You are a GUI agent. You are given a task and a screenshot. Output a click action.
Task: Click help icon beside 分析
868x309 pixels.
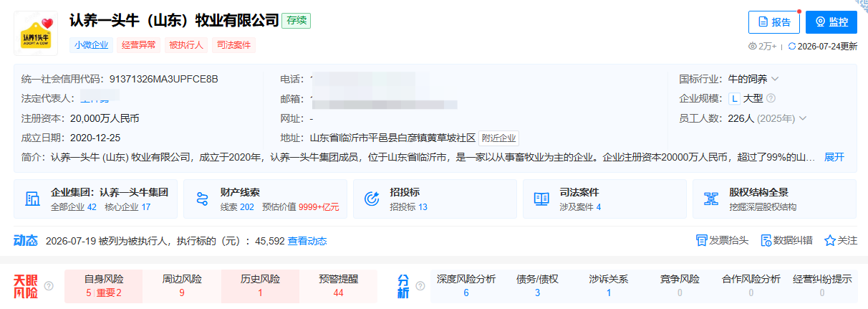click(x=421, y=286)
